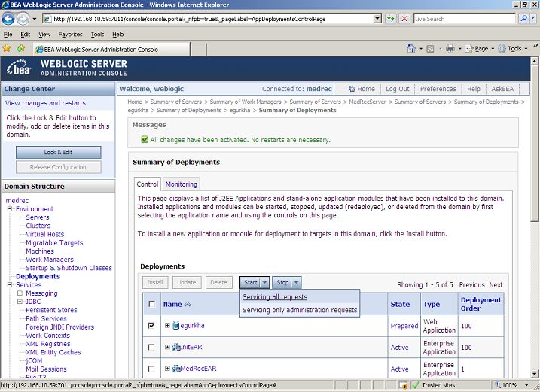540x392 pixels.
Task: Click the Live Search magnifier icon
Action: (x=523, y=19)
